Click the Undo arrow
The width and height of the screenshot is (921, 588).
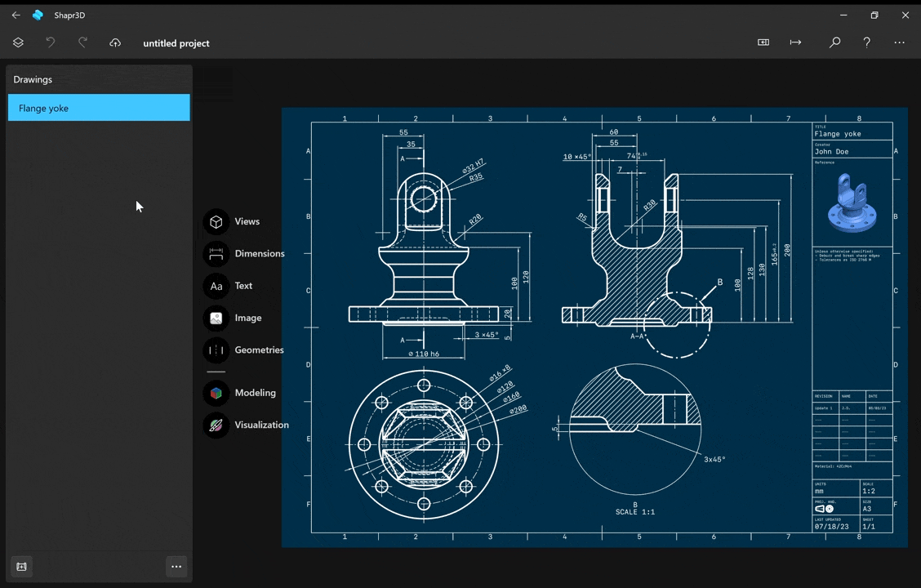51,42
